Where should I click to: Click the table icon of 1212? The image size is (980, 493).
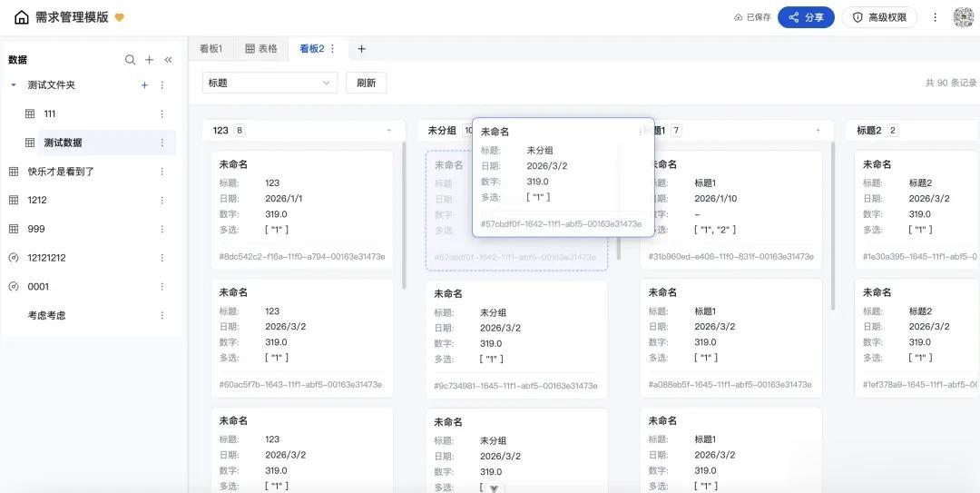click(14, 201)
